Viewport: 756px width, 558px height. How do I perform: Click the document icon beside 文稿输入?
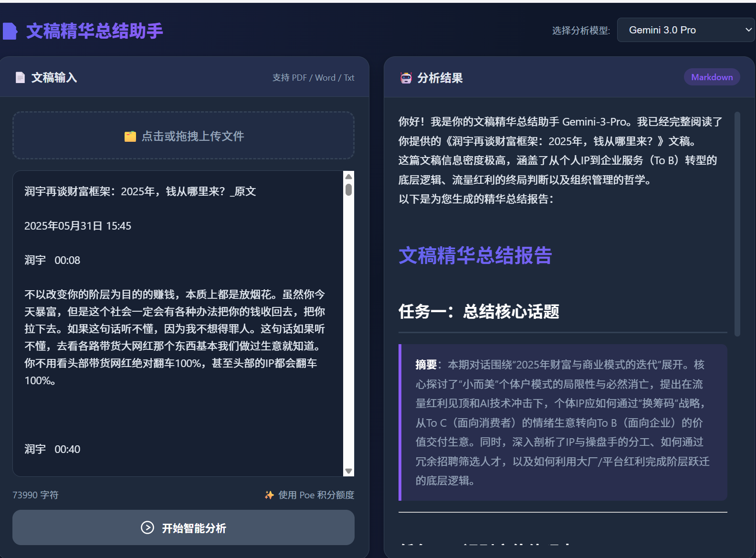point(20,77)
